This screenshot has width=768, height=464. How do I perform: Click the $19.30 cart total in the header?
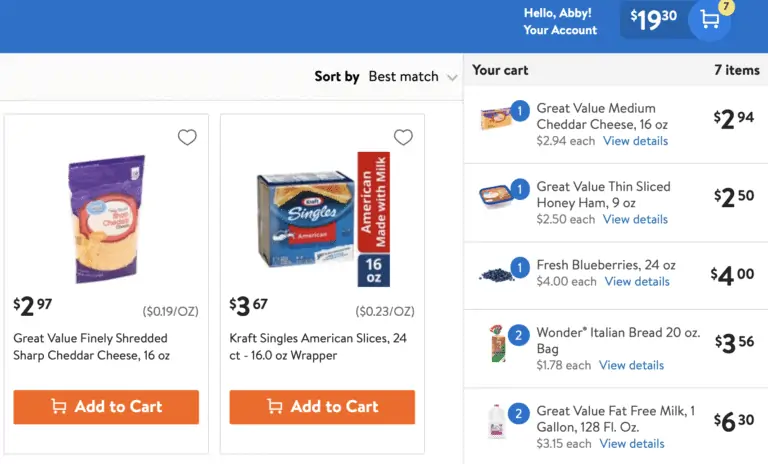[x=653, y=20]
